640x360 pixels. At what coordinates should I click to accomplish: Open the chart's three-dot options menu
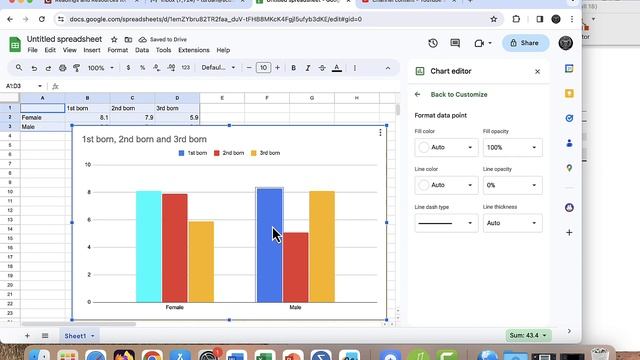click(x=380, y=133)
